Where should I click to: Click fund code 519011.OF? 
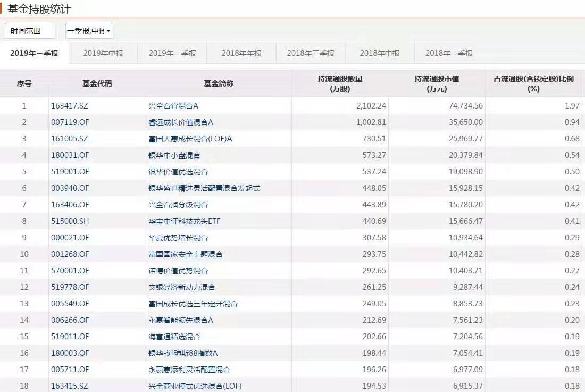pos(70,337)
